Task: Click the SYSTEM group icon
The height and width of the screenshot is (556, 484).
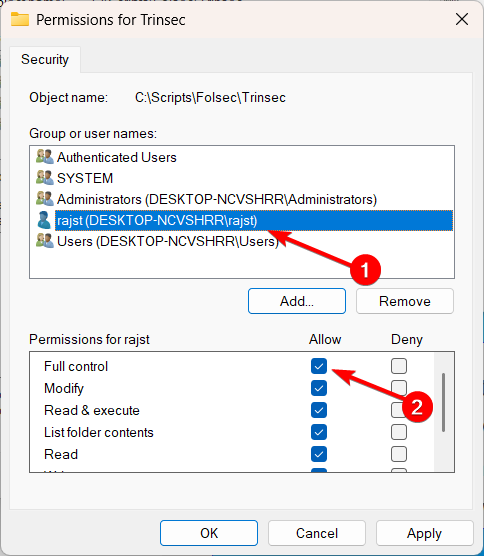Action: pyautogui.click(x=45, y=178)
